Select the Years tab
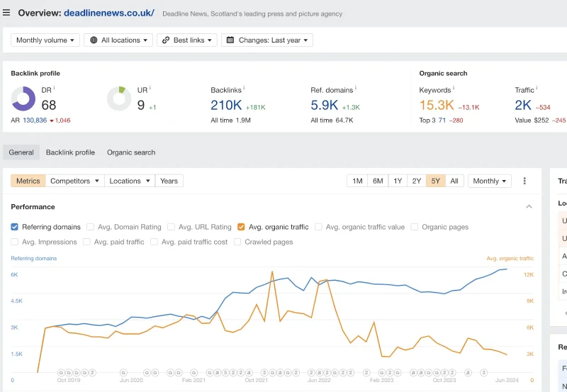The width and height of the screenshot is (567, 392). point(169,181)
